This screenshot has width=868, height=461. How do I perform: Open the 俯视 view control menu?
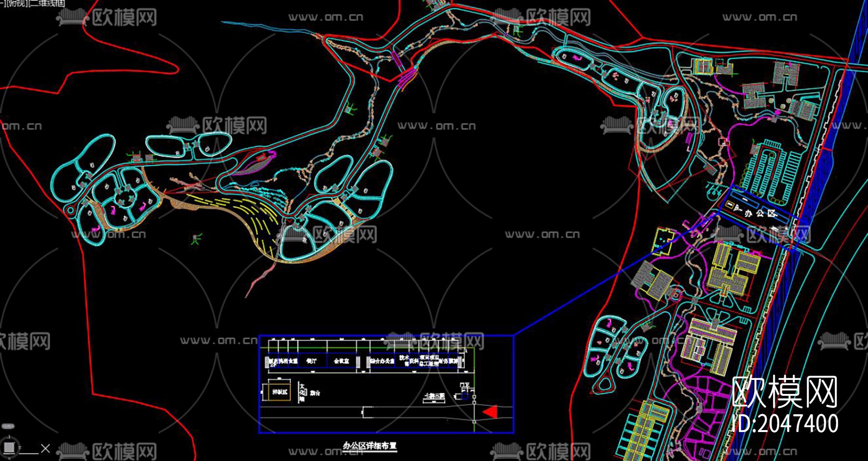(x=18, y=3)
